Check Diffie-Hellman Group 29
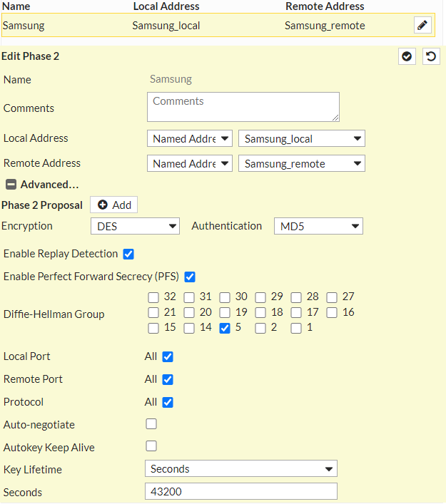The width and height of the screenshot is (446, 504). point(260,297)
